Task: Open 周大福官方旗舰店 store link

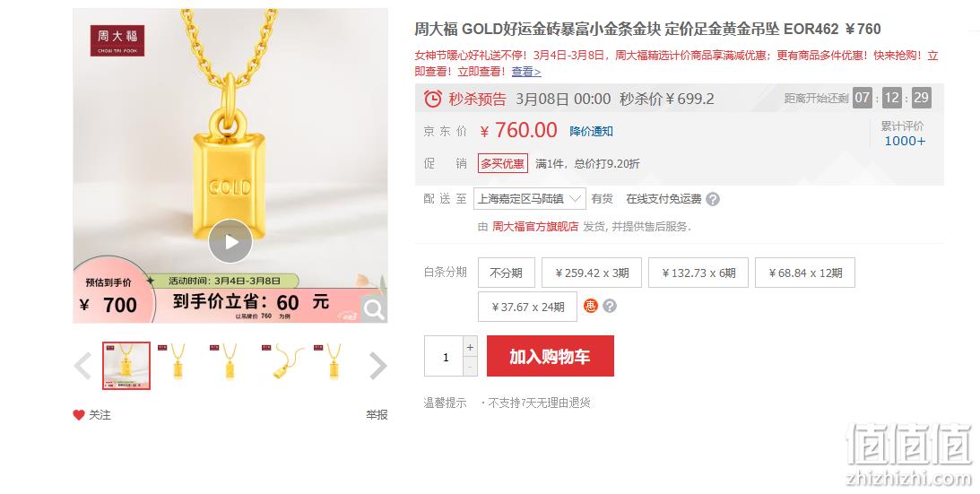Action: (x=535, y=226)
